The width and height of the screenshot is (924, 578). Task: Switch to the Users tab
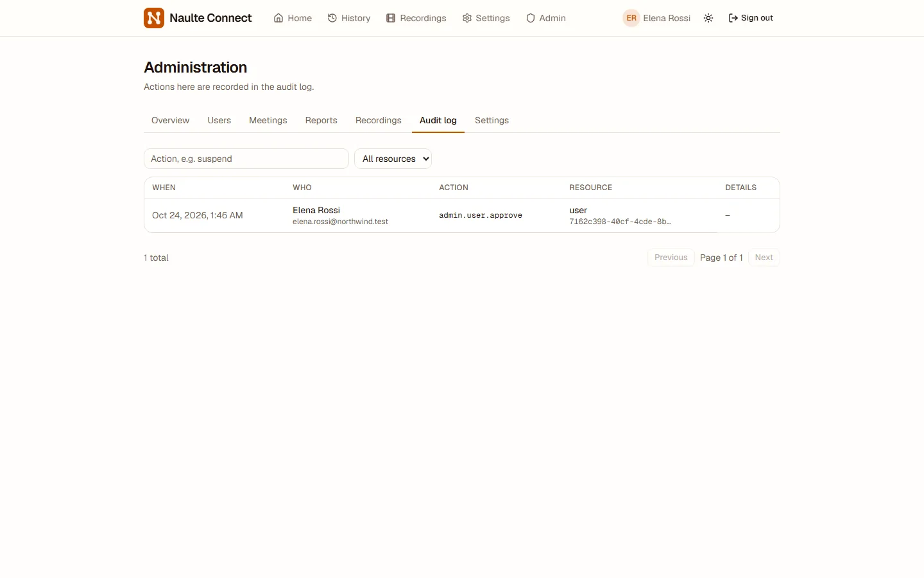coord(219,120)
